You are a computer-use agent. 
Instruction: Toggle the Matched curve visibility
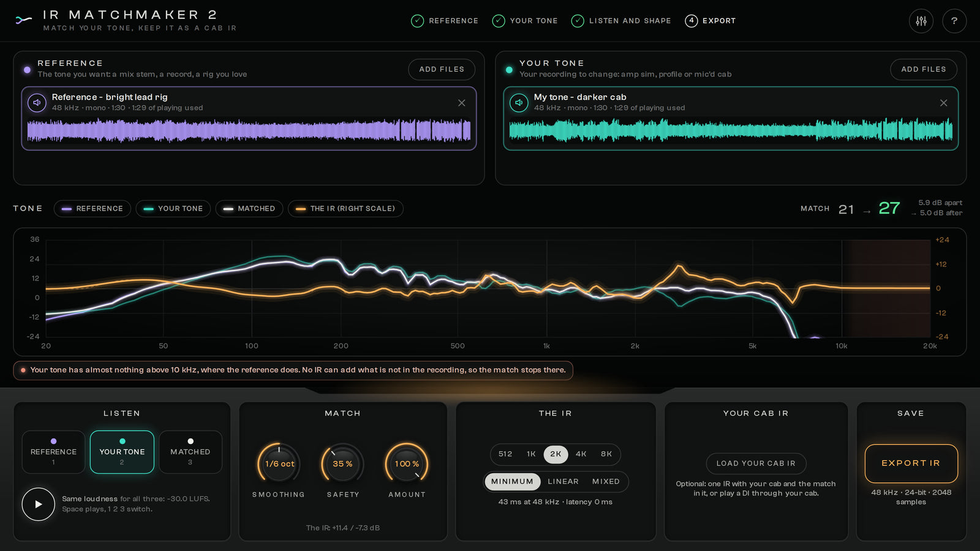coord(249,209)
